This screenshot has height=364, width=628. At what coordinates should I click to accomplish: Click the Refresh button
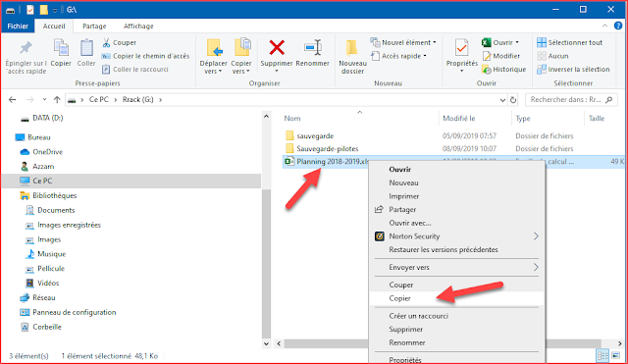[513, 100]
